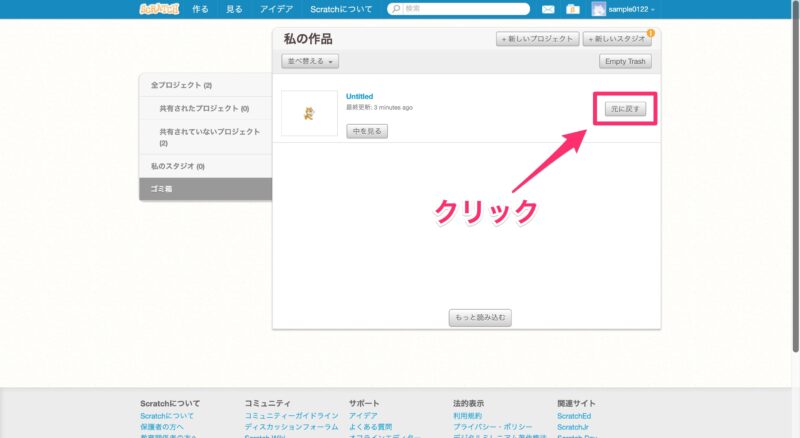Click the orange notification badge on 新しいスタジオ
800x438 pixels.
pos(651,33)
